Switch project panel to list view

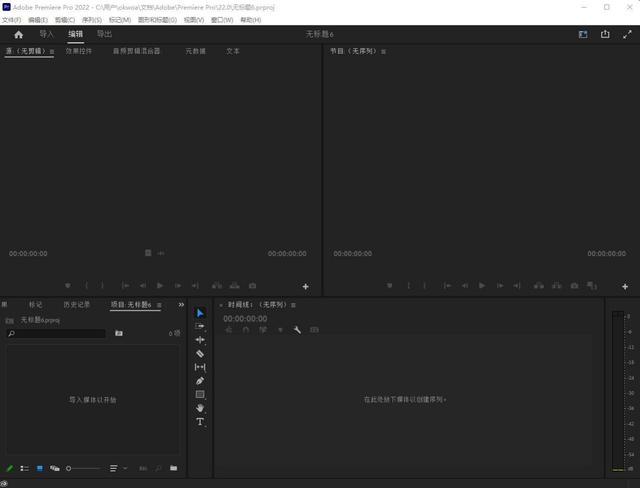click(25, 468)
